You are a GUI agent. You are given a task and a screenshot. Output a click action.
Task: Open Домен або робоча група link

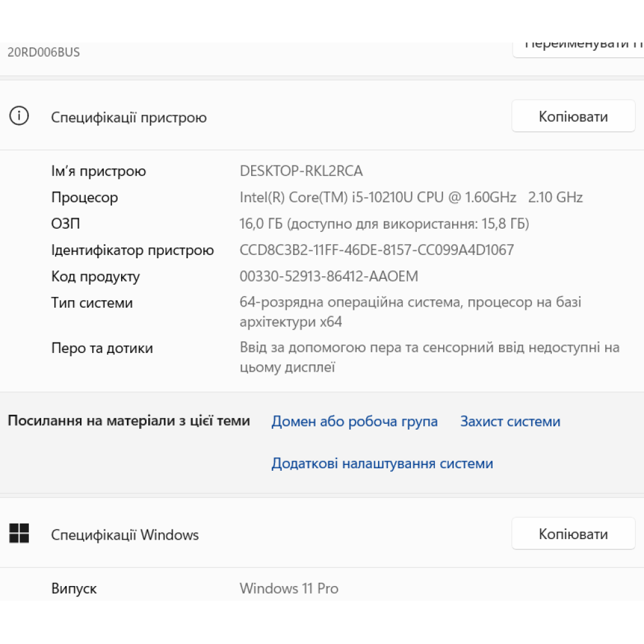coord(354,422)
